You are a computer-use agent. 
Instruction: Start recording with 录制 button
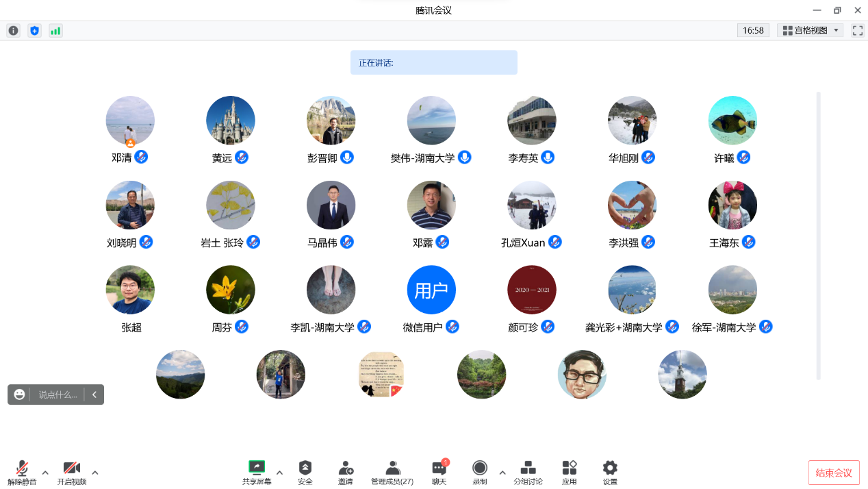pos(480,472)
